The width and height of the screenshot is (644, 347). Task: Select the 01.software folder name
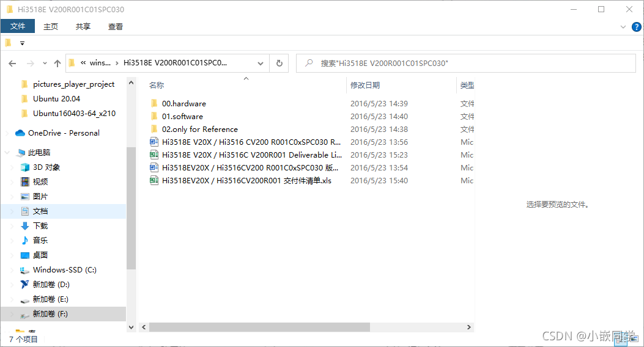point(182,116)
